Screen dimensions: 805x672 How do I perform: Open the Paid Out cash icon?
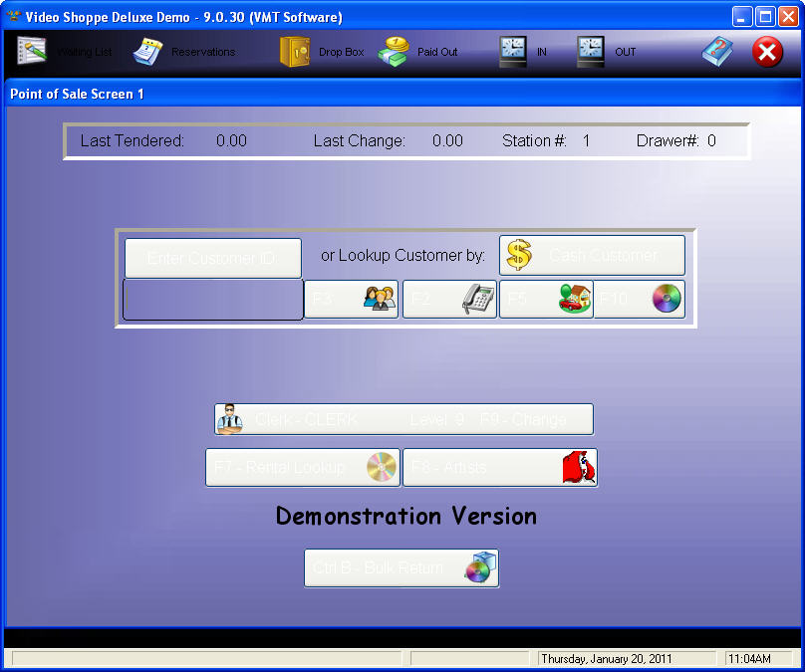(395, 51)
